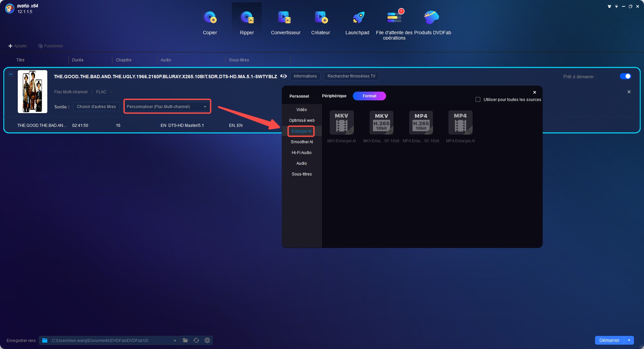This screenshot has height=349, width=644.
Task: Select the Optimisé web category
Action: [302, 120]
